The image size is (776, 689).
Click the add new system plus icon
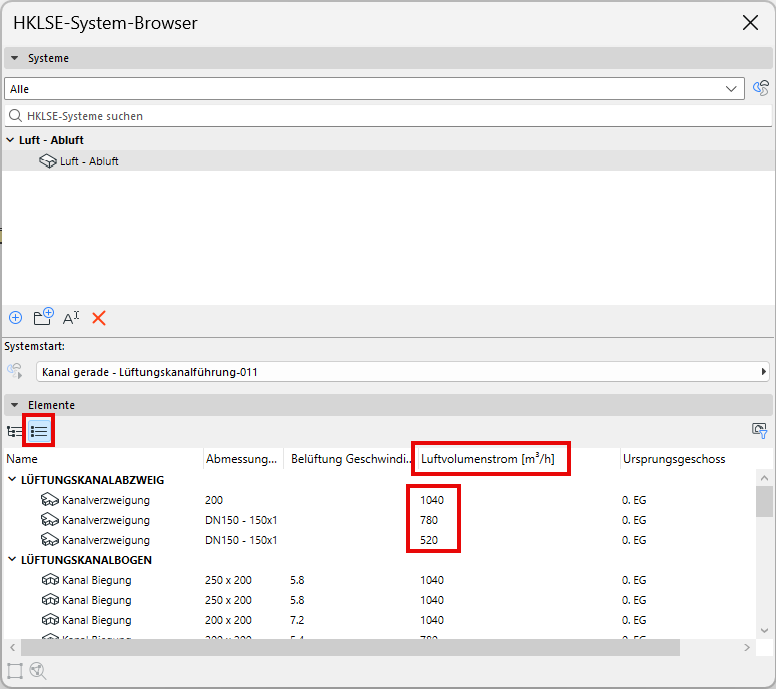[x=15, y=318]
